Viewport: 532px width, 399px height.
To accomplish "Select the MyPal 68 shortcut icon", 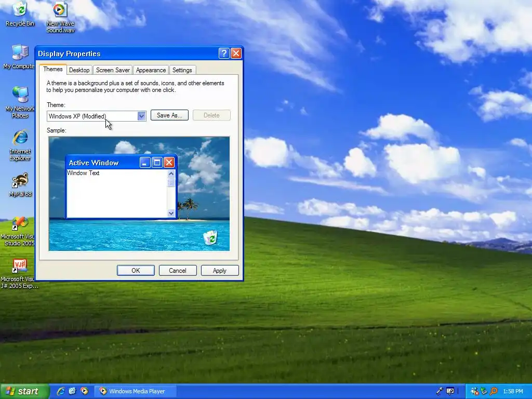I will tap(20, 185).
